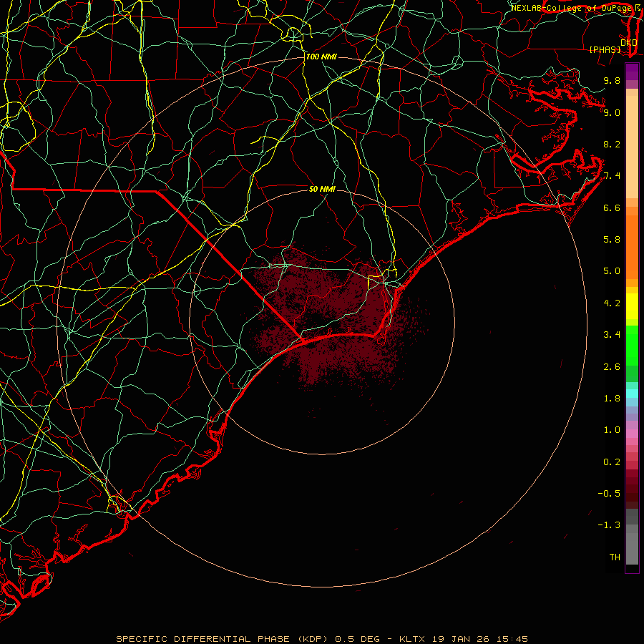Click the -0.5 legend value
Screen dimensions: 644x644
coord(609,494)
